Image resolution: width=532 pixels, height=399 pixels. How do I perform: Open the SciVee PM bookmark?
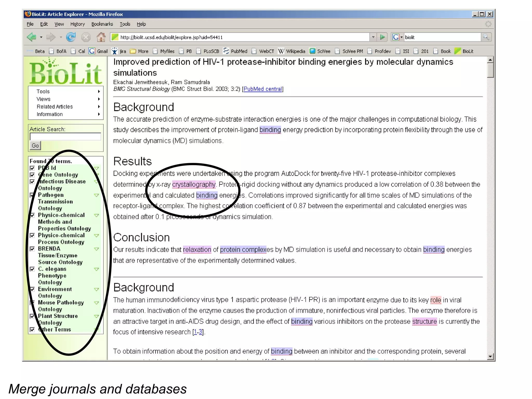tap(349, 51)
